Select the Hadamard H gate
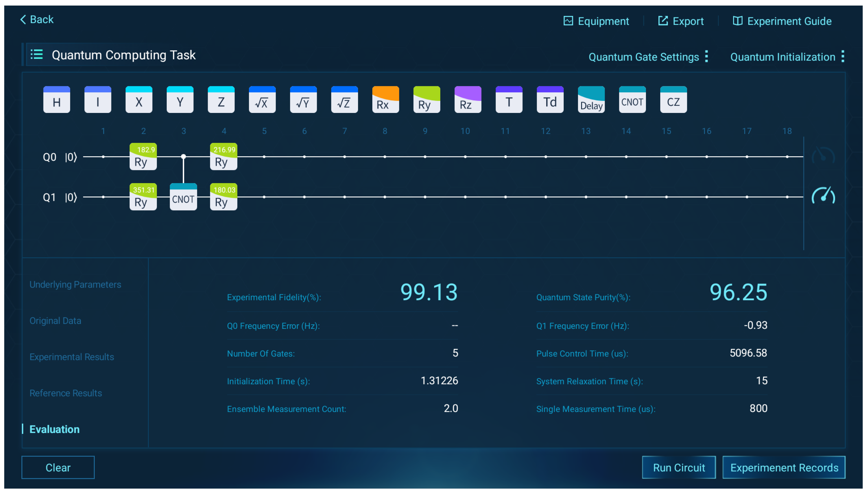 tap(57, 99)
